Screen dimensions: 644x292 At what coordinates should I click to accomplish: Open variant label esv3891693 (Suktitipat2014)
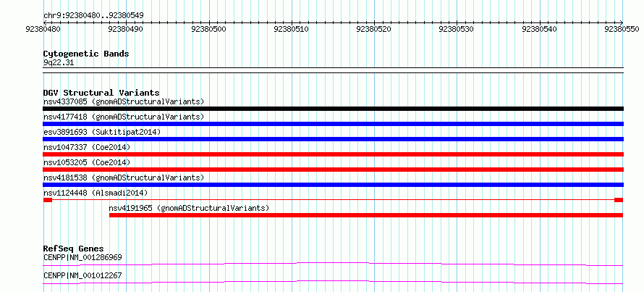(102, 132)
